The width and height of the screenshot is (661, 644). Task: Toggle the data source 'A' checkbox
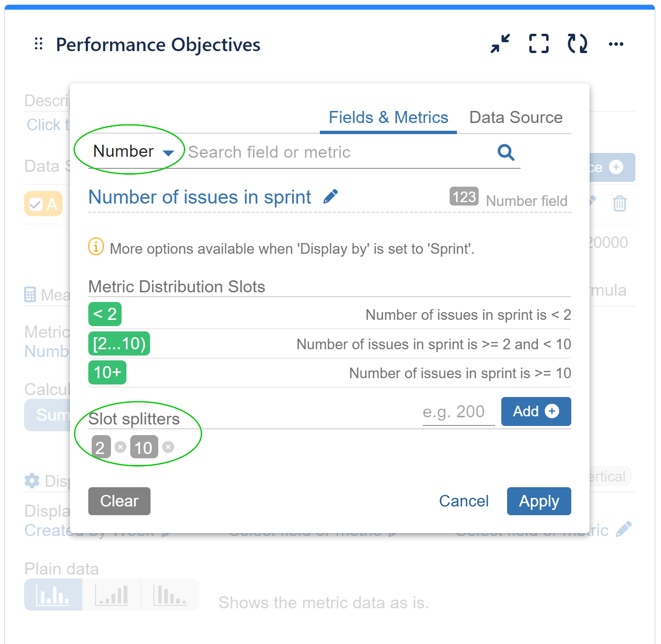click(35, 204)
